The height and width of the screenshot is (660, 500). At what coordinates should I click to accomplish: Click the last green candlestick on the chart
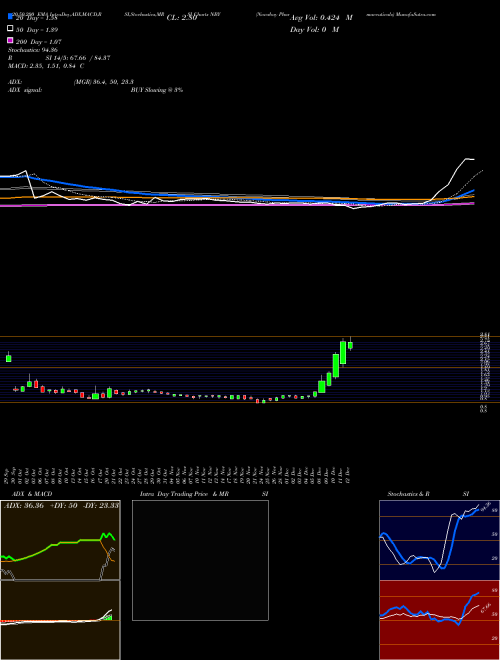coord(350,345)
